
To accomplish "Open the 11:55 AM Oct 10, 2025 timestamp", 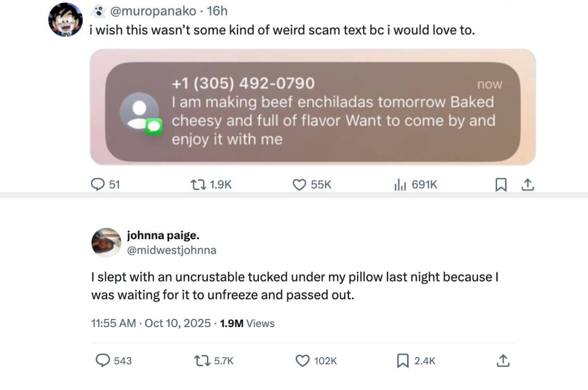I will tap(150, 323).
